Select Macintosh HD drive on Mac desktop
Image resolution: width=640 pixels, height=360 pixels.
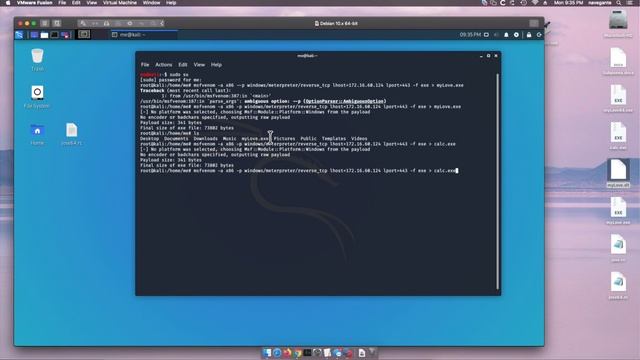618,24
